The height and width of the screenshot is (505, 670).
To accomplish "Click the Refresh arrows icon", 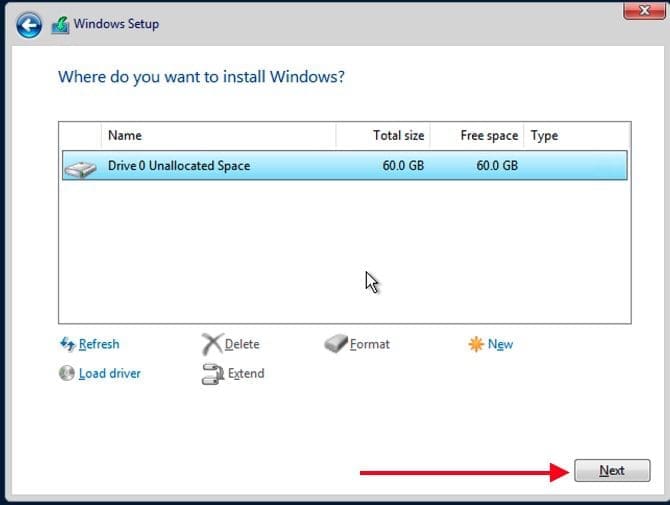I will coord(67,344).
